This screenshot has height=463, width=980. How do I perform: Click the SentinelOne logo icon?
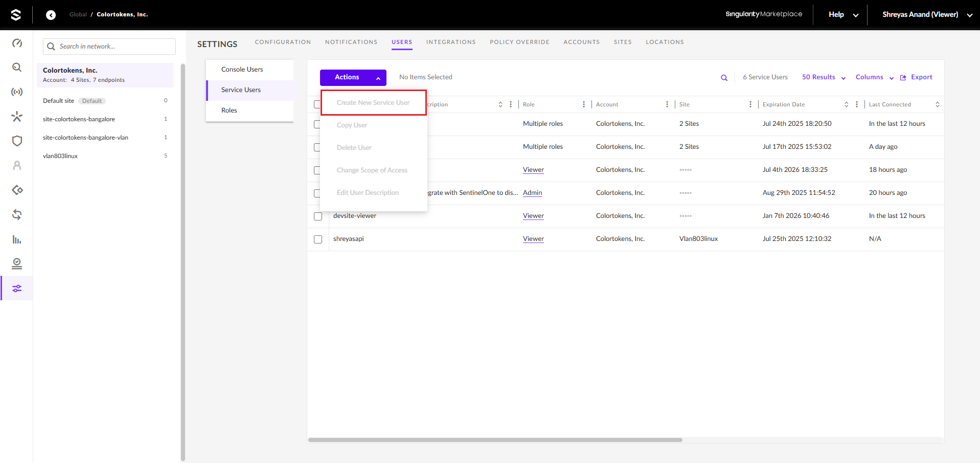[16, 15]
